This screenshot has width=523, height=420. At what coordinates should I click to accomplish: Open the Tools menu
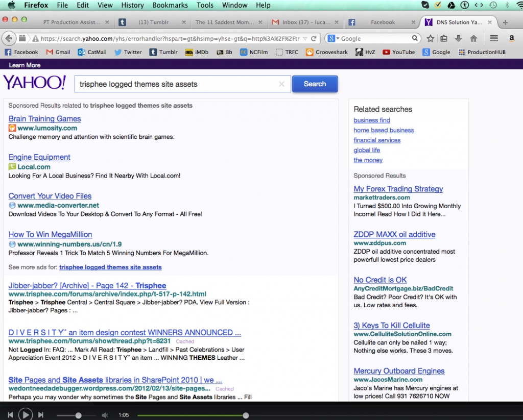205,5
